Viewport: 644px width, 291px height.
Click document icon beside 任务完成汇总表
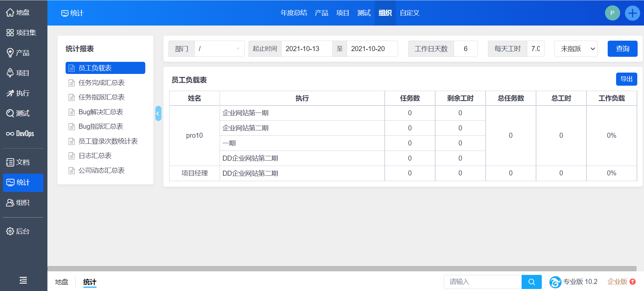click(72, 83)
